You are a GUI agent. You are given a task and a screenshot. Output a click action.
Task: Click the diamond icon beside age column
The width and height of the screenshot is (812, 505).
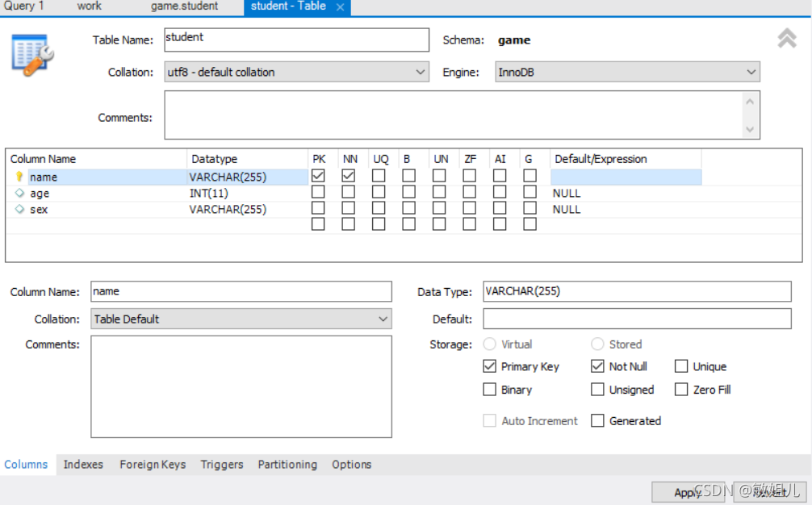tap(19, 193)
